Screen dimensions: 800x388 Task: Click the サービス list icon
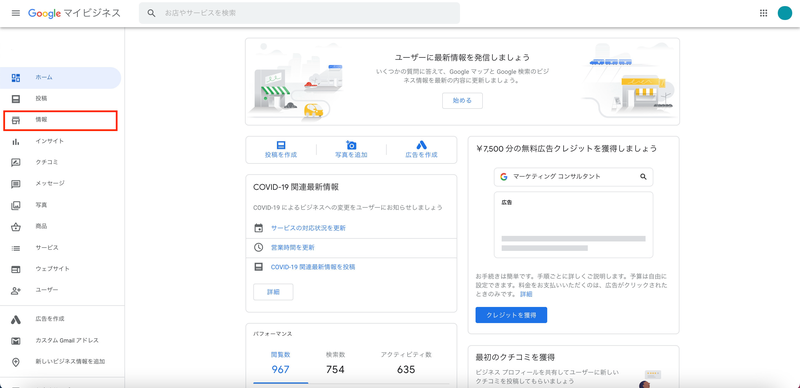click(x=16, y=248)
